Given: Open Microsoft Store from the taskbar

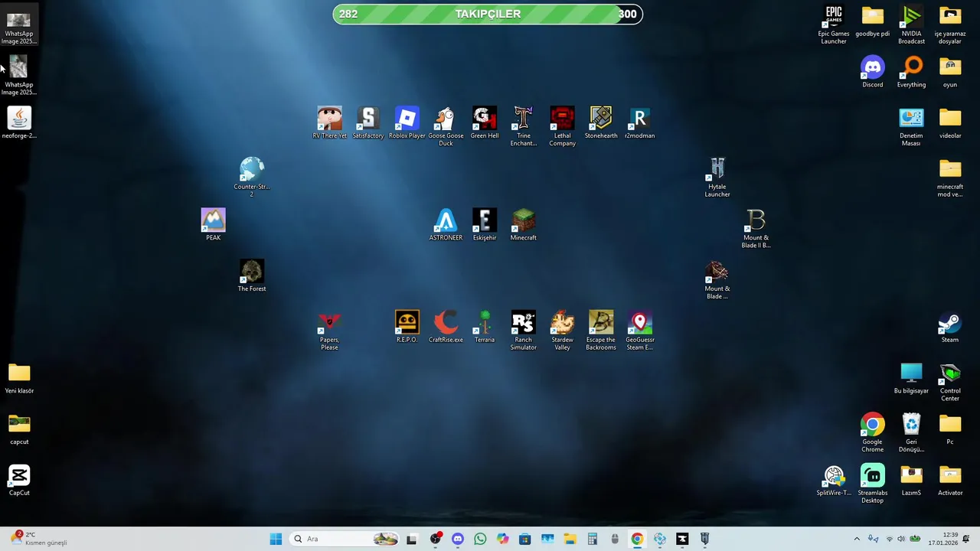Looking at the screenshot, I should 524,539.
